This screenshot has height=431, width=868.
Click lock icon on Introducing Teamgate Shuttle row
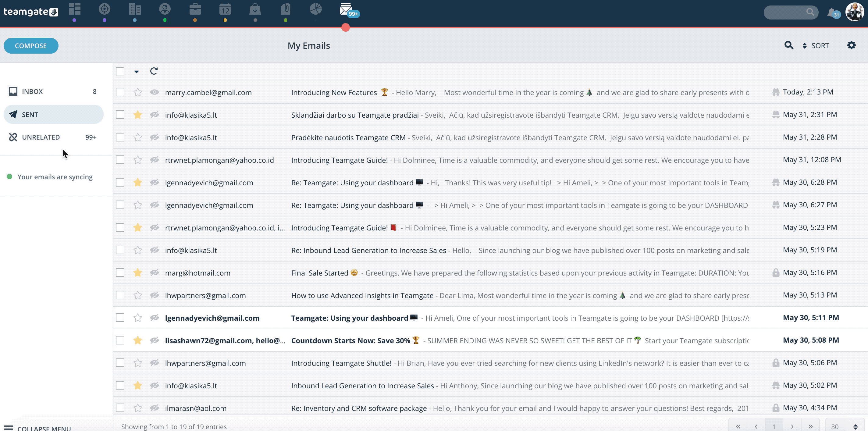(x=776, y=363)
